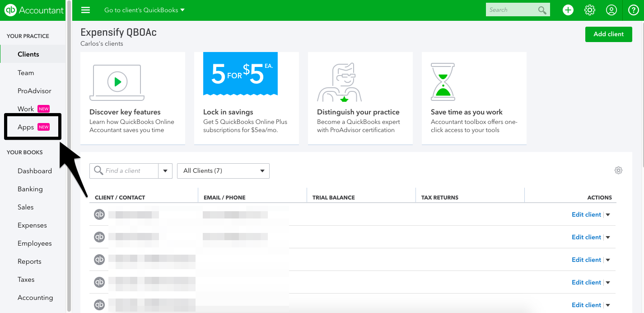Click Edit client in the second row

[586, 237]
